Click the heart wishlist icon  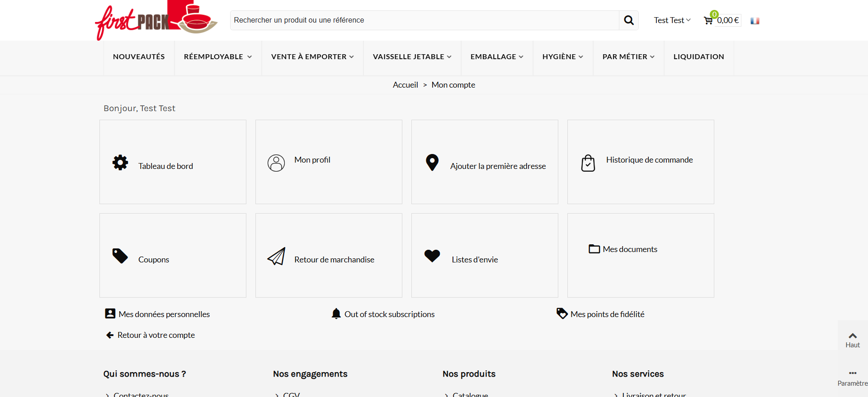click(432, 256)
